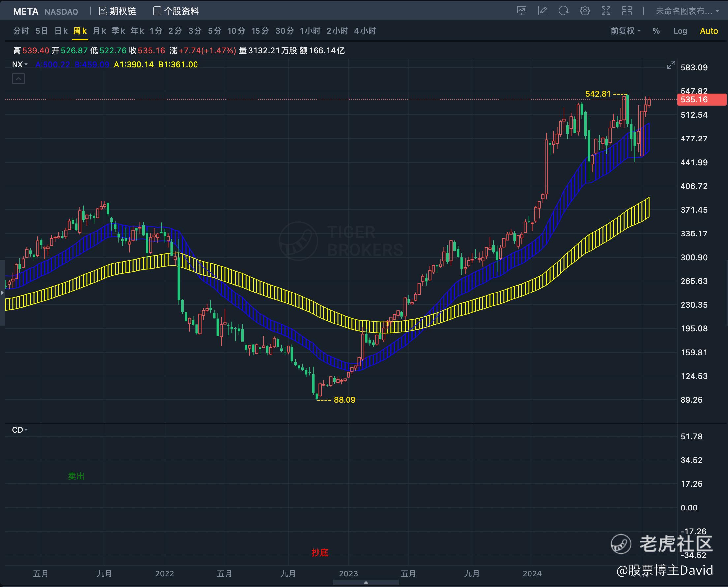The height and width of the screenshot is (587, 728).
Task: Toggle percentage (%) axis mode
Action: click(x=656, y=31)
